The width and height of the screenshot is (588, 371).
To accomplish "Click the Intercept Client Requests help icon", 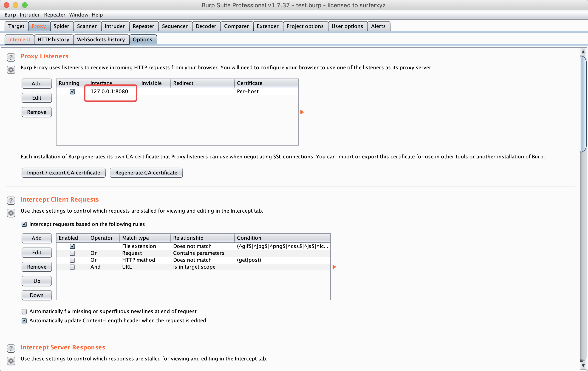I will click(11, 200).
